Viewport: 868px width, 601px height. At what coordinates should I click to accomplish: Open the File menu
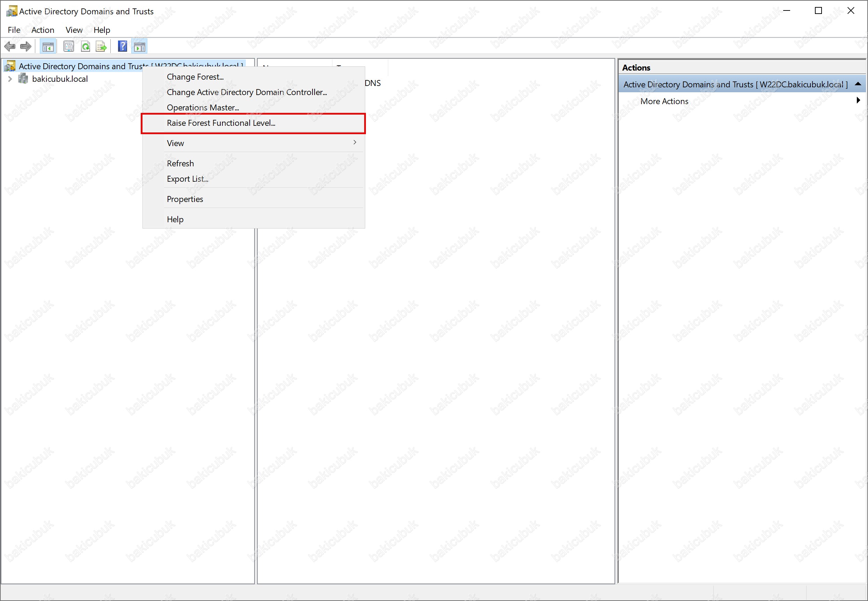(14, 30)
